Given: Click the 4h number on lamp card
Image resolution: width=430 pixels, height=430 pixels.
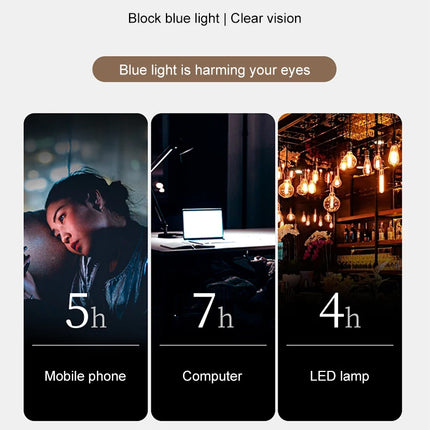Looking at the screenshot, I should click(x=340, y=311).
